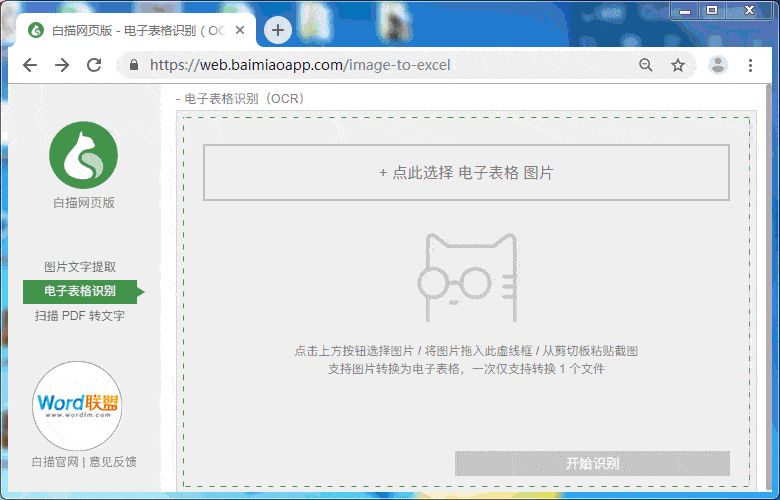Select the 白描网页版 - 电子表格识别 tab

136,30
